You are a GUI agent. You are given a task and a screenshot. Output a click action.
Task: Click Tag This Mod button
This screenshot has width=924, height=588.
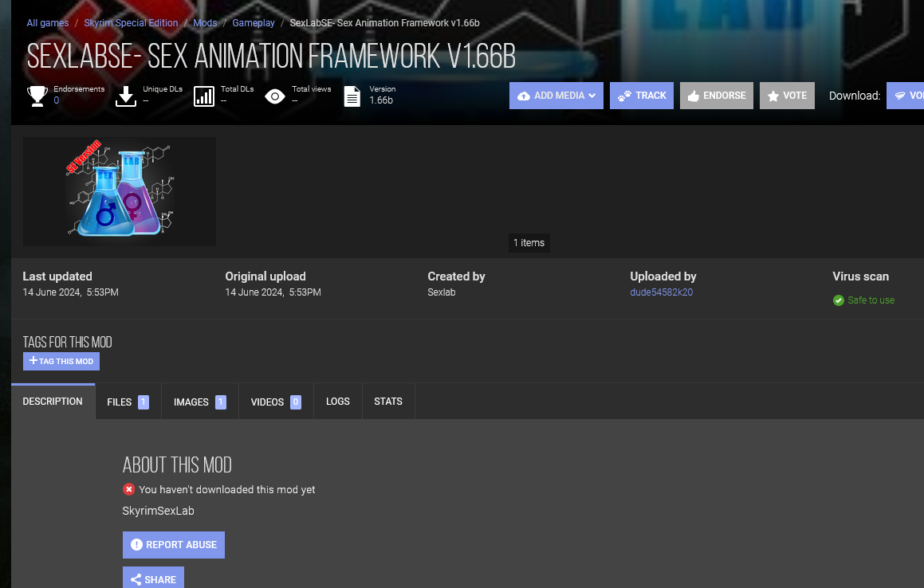61,361
